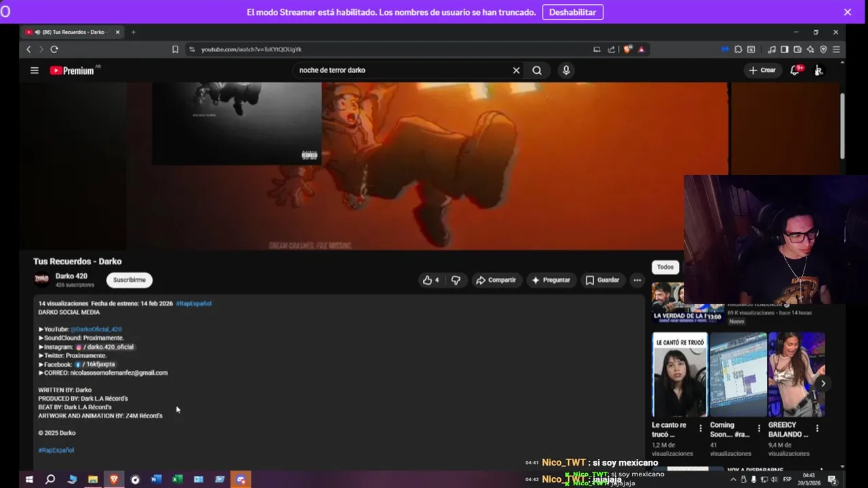Image resolution: width=868 pixels, height=488 pixels.
Task: Open a new browser tab
Action: 134,32
